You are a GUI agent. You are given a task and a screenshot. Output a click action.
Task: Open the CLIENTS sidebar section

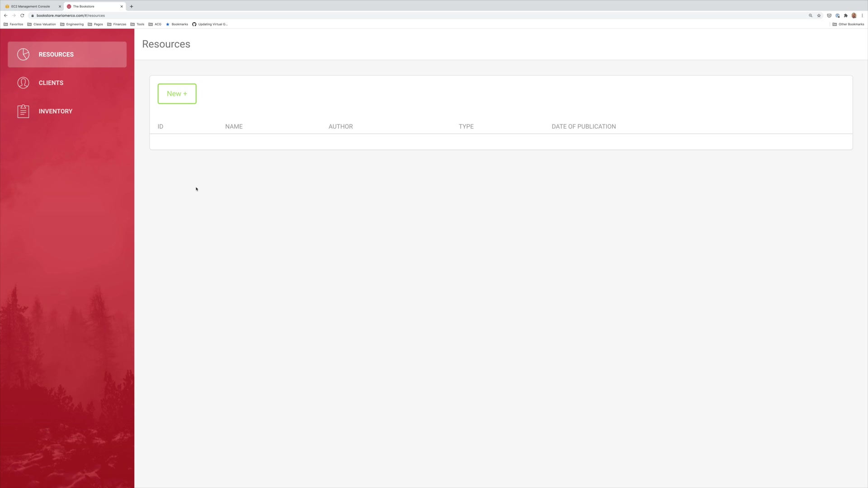tap(51, 83)
